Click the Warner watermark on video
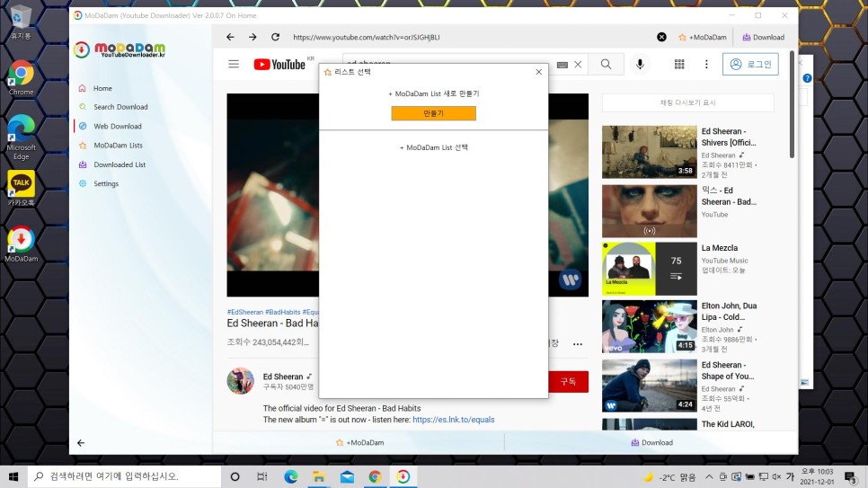The height and width of the screenshot is (488, 868). tap(570, 279)
